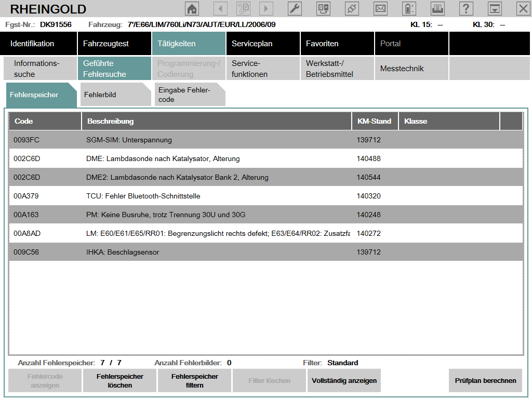This screenshot has height=399, width=532.
Task: Select fault 00A163 PM Keine Busruhe
Action: tap(265, 215)
